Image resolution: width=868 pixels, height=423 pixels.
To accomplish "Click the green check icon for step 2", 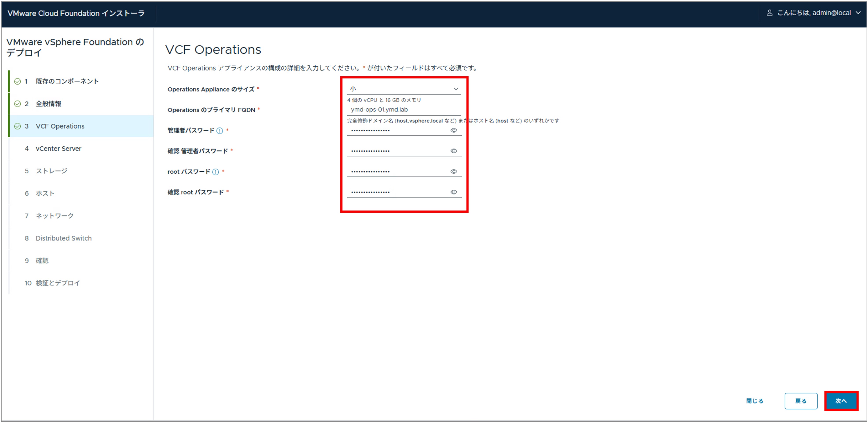I will tap(18, 104).
